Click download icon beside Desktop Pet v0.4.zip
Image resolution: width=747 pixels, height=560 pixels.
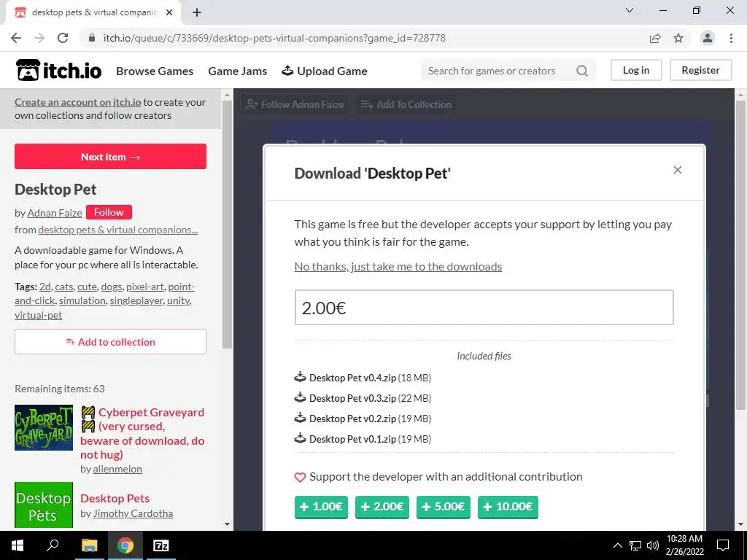coord(300,377)
